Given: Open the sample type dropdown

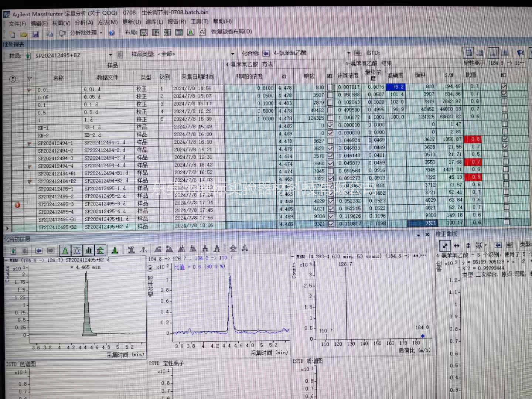Looking at the screenshot, I should pos(232,54).
